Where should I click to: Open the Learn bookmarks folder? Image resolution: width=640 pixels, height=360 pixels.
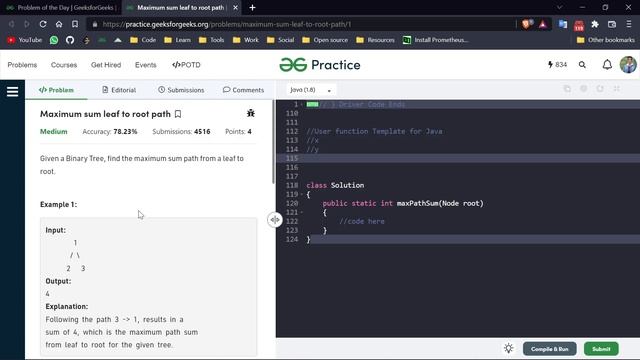[177, 40]
